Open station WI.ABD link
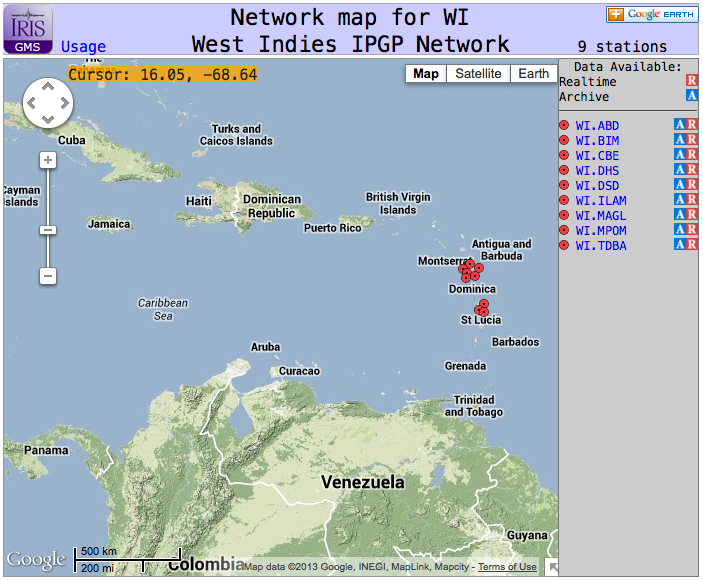Viewport: 703px width, 581px height. pos(597,126)
